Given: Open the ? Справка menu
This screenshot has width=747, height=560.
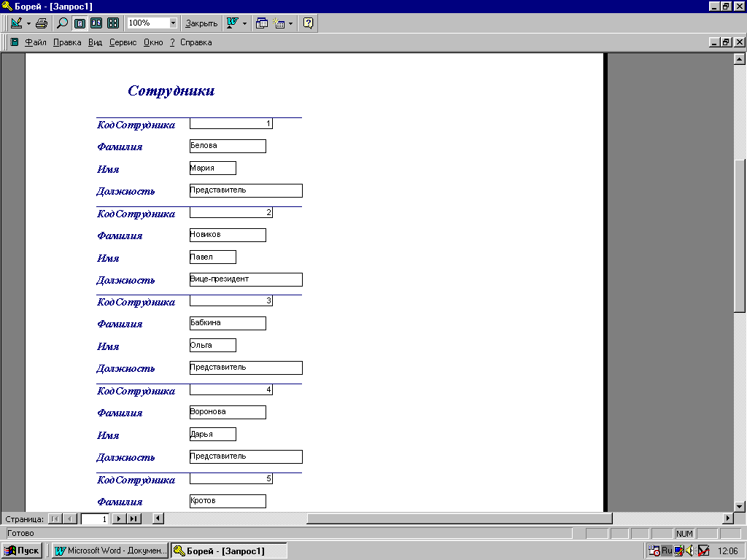Looking at the screenshot, I should [x=191, y=42].
